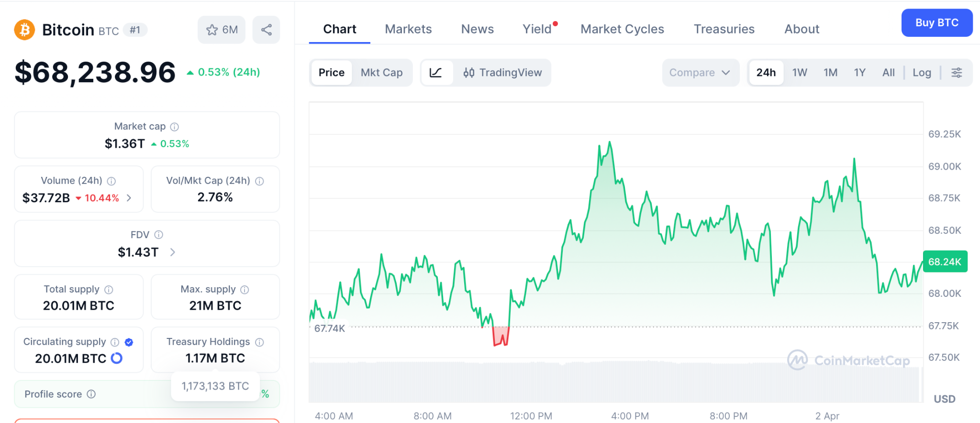
Task: Open the Compare dropdown
Action: click(700, 73)
